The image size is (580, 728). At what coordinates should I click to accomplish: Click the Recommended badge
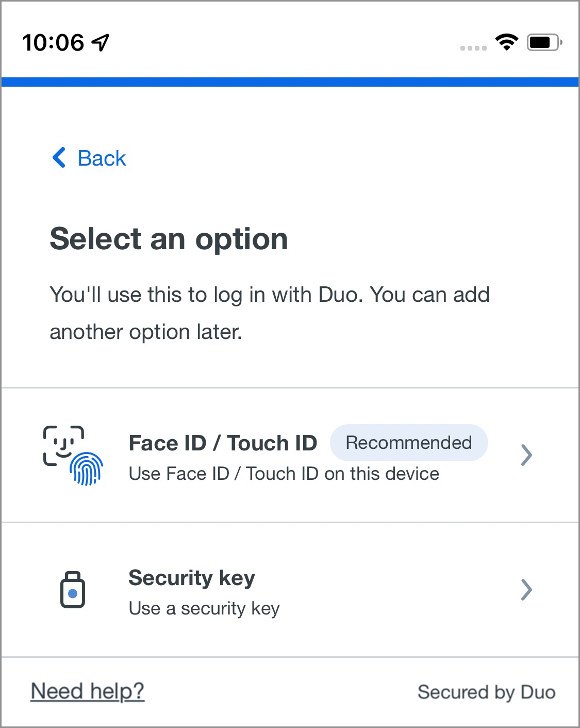coord(409,443)
